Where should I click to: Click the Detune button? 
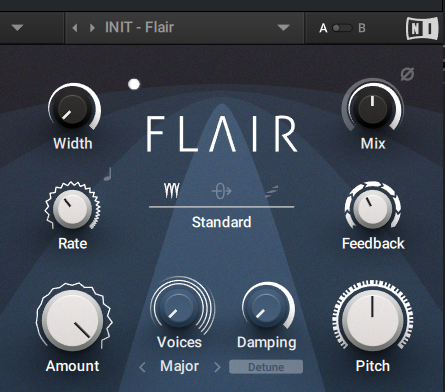point(266,367)
